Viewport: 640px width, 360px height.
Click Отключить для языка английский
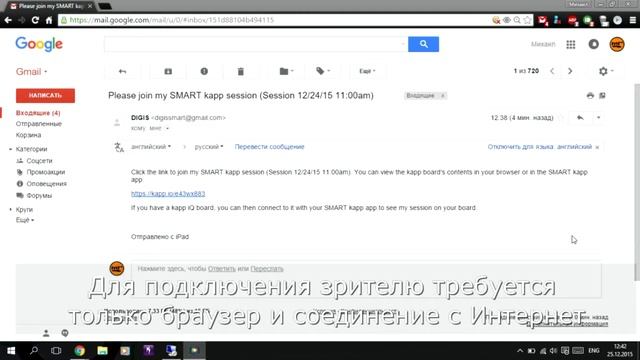coord(540,147)
